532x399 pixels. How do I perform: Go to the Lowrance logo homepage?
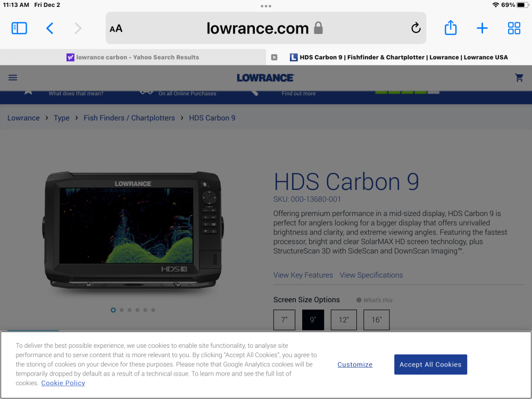click(x=265, y=78)
